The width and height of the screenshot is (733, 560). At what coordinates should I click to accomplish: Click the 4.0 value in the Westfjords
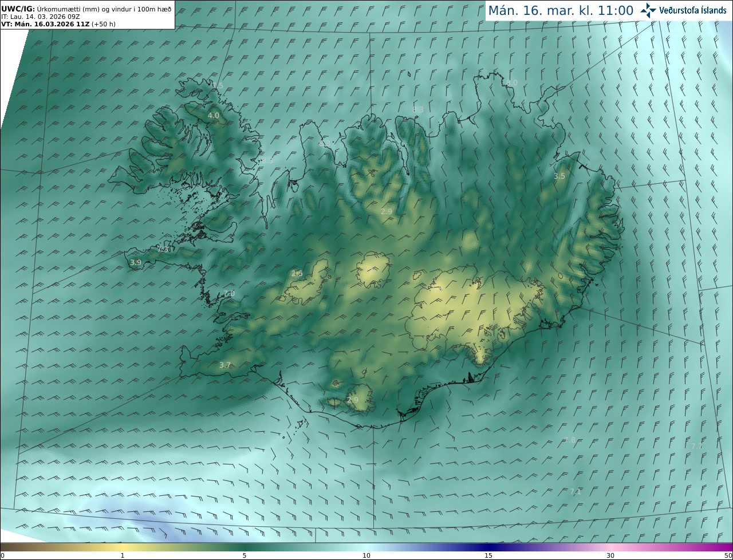pos(214,116)
